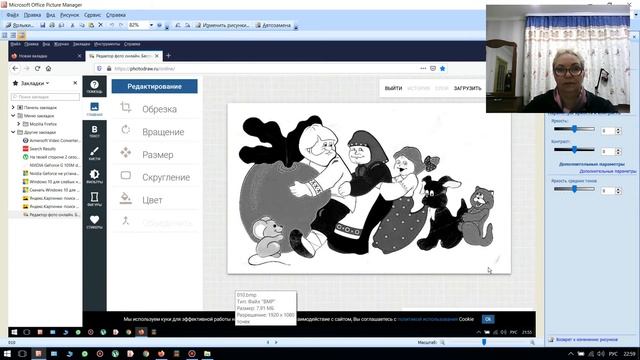The image size is (640, 360).
Task: Click the Cut scissors icon
Action: [x=72, y=25]
